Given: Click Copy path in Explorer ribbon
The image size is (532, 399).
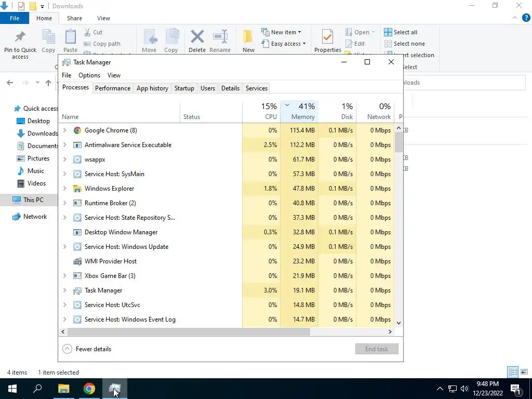Looking at the screenshot, I should pyautogui.click(x=102, y=44).
